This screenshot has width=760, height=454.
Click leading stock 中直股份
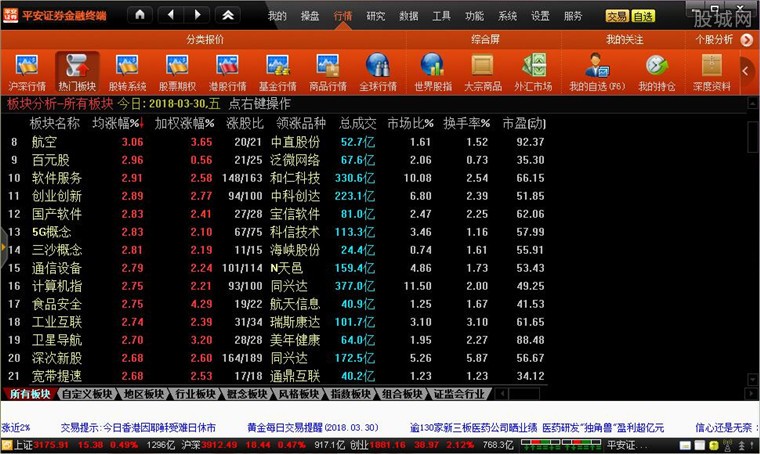[295, 142]
